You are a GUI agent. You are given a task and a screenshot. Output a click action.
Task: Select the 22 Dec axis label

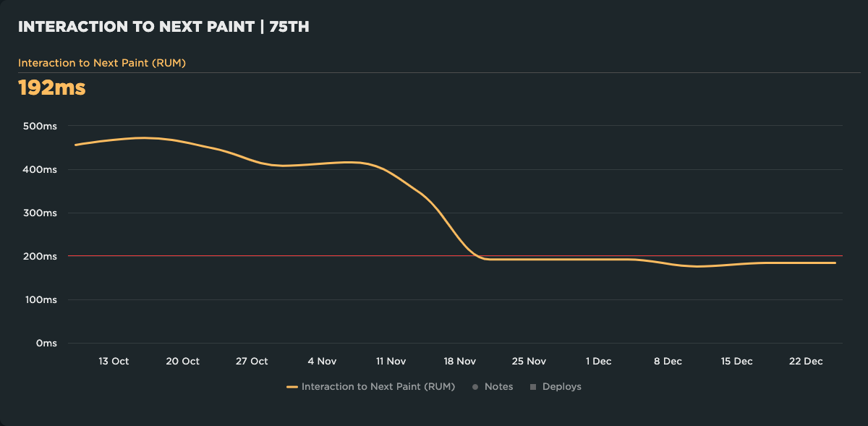(x=805, y=361)
